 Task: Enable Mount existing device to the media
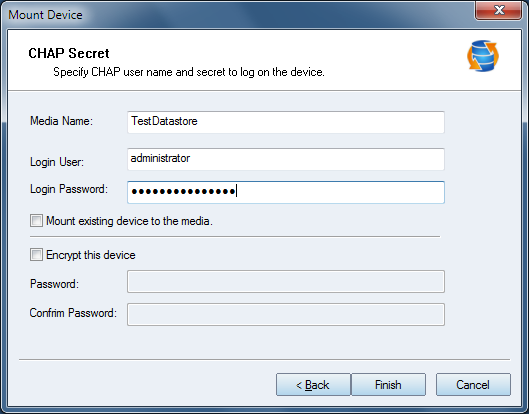point(36,221)
